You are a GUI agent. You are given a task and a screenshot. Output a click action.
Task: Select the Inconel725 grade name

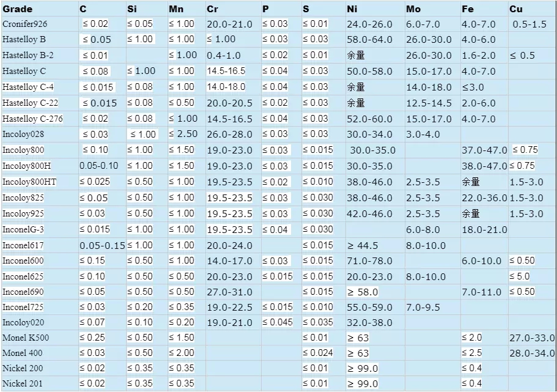[23, 308]
